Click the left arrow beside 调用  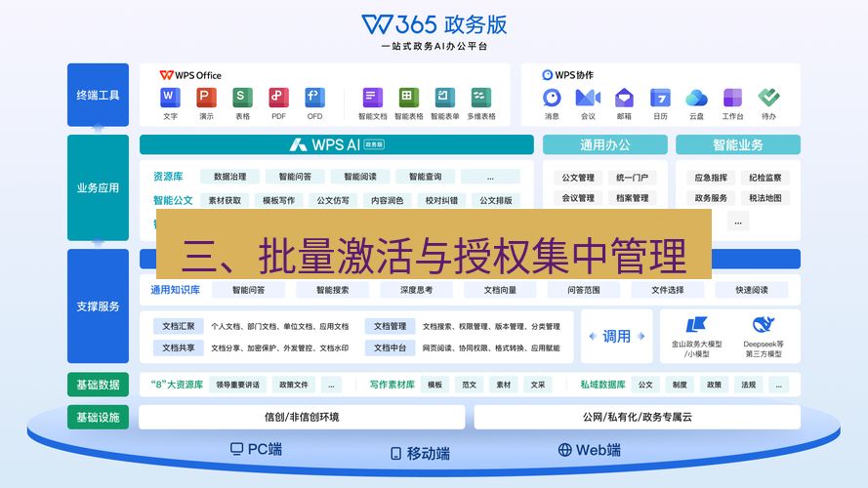click(593, 336)
